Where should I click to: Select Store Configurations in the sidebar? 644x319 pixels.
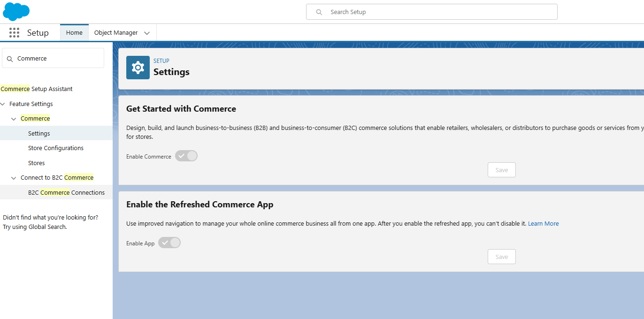pyautogui.click(x=56, y=148)
